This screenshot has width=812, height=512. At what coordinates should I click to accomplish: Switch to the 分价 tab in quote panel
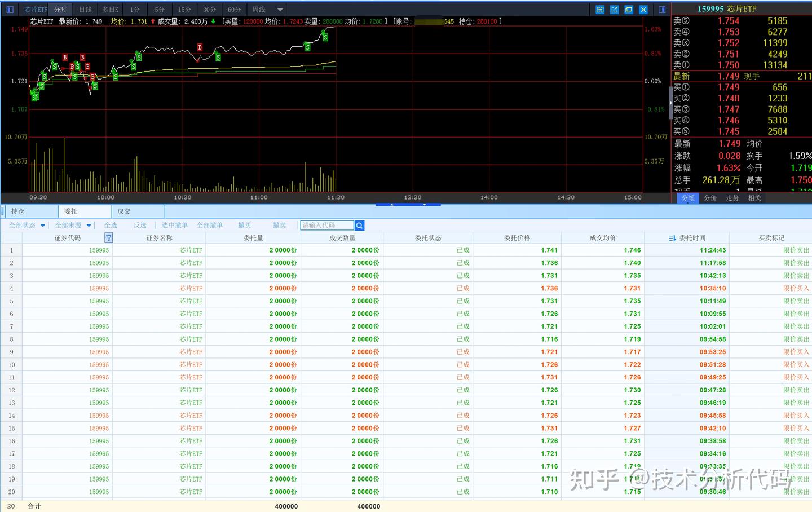tap(710, 198)
